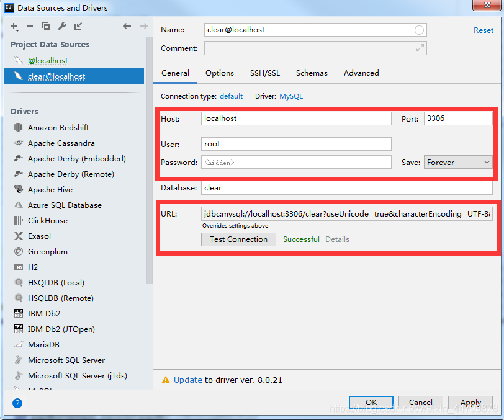Focus the Comment input field
The height and width of the screenshot is (420, 504).
click(315, 48)
